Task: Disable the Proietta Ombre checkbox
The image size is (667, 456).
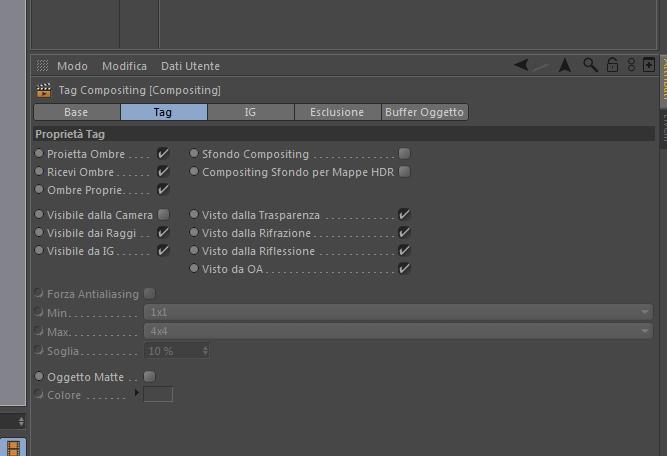Action: (x=164, y=154)
